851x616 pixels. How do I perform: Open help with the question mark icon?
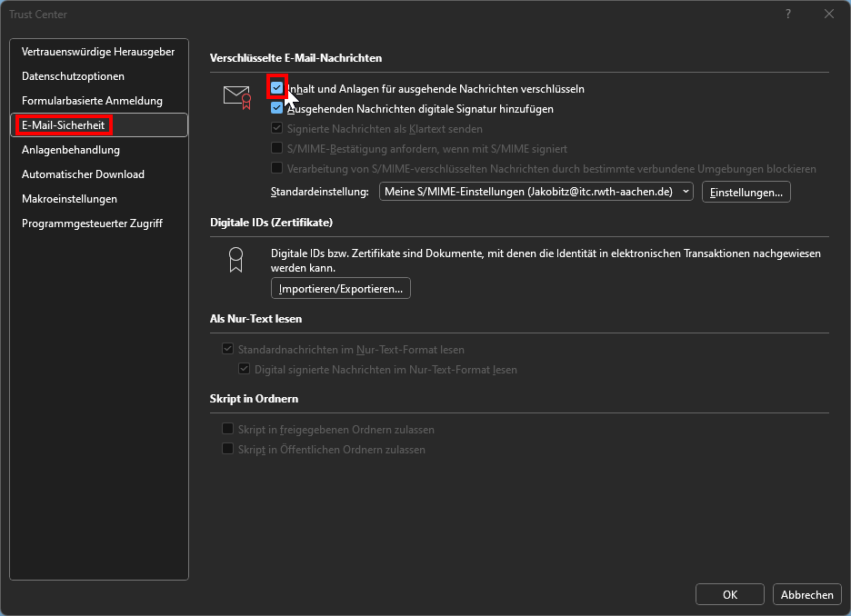click(788, 14)
